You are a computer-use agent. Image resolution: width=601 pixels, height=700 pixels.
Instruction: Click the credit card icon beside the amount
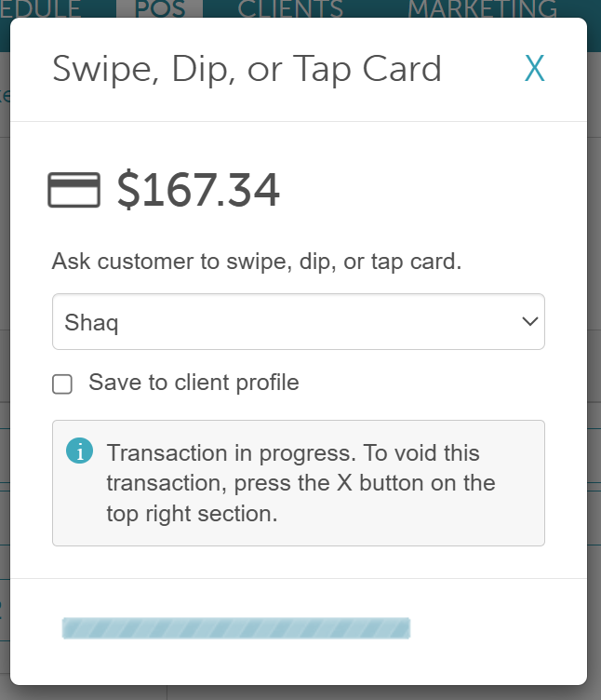[x=74, y=190]
